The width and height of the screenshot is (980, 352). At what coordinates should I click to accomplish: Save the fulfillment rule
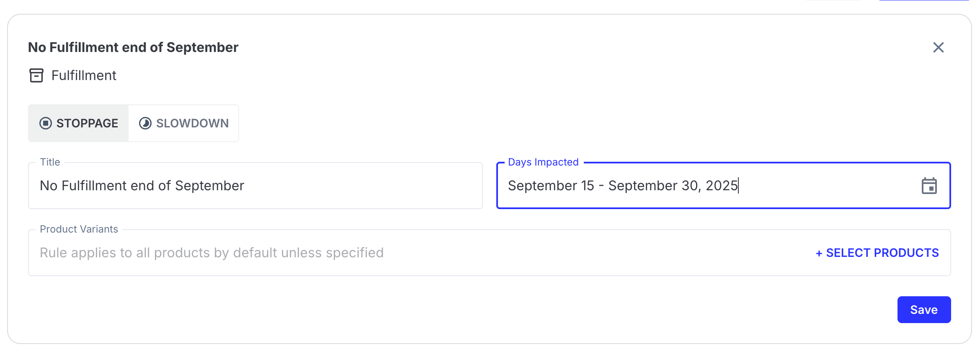tap(924, 310)
